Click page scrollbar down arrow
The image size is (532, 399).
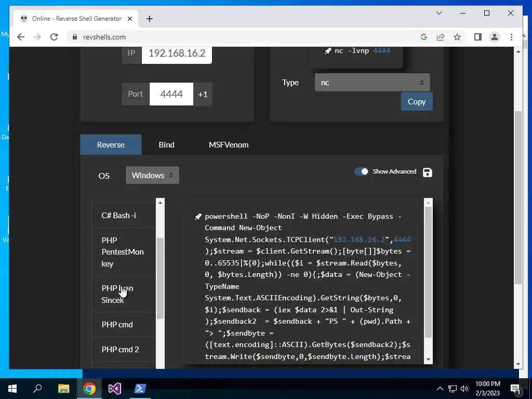tap(518, 364)
